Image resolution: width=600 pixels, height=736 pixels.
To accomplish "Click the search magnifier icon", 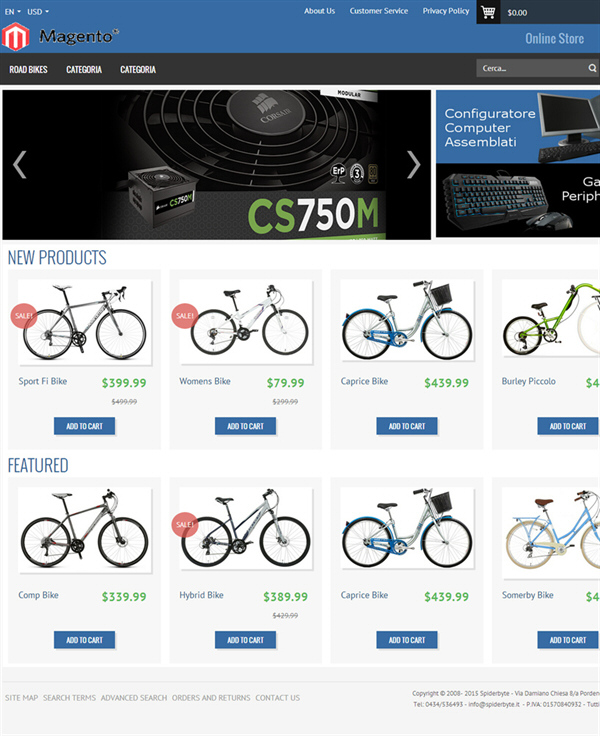I will click(592, 68).
